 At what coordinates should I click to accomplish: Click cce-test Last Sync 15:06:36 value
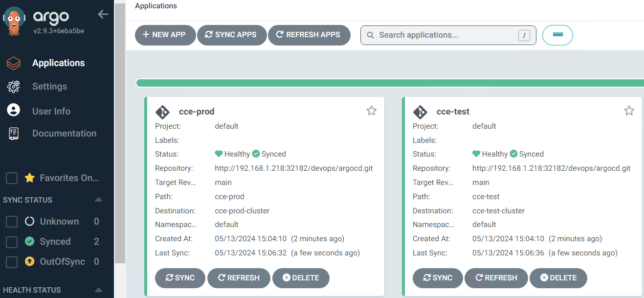(x=545, y=253)
